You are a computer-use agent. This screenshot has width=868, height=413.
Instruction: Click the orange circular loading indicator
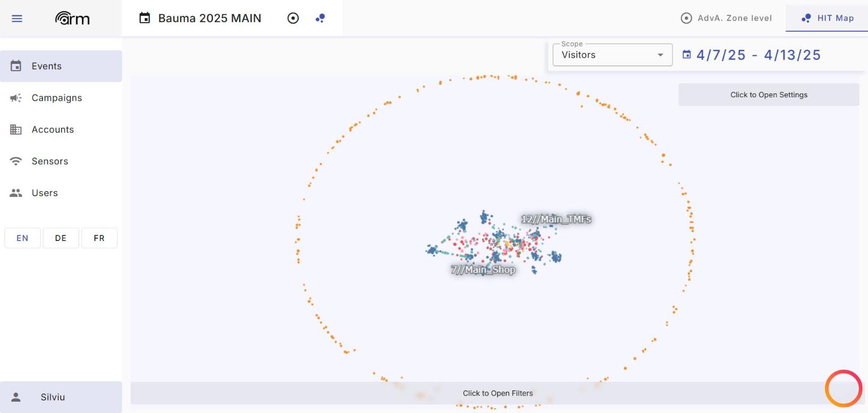[843, 389]
